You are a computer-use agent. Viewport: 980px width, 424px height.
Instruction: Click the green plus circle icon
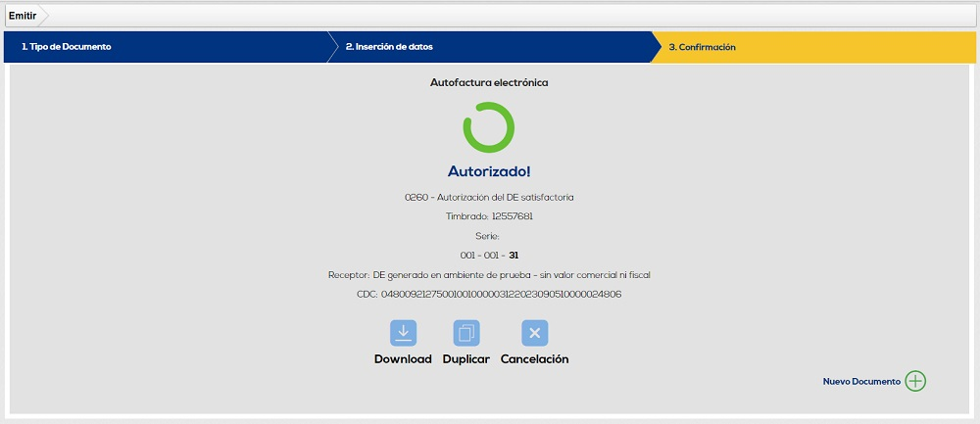[x=915, y=381]
